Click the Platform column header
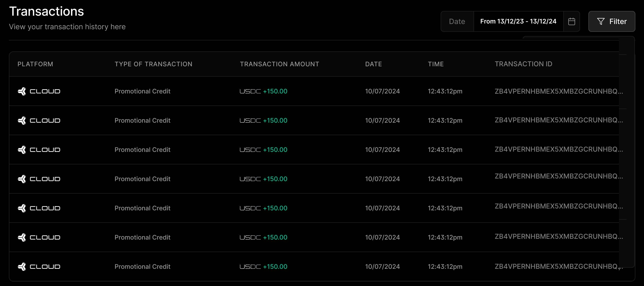Image resolution: width=644 pixels, height=286 pixels. tap(35, 64)
